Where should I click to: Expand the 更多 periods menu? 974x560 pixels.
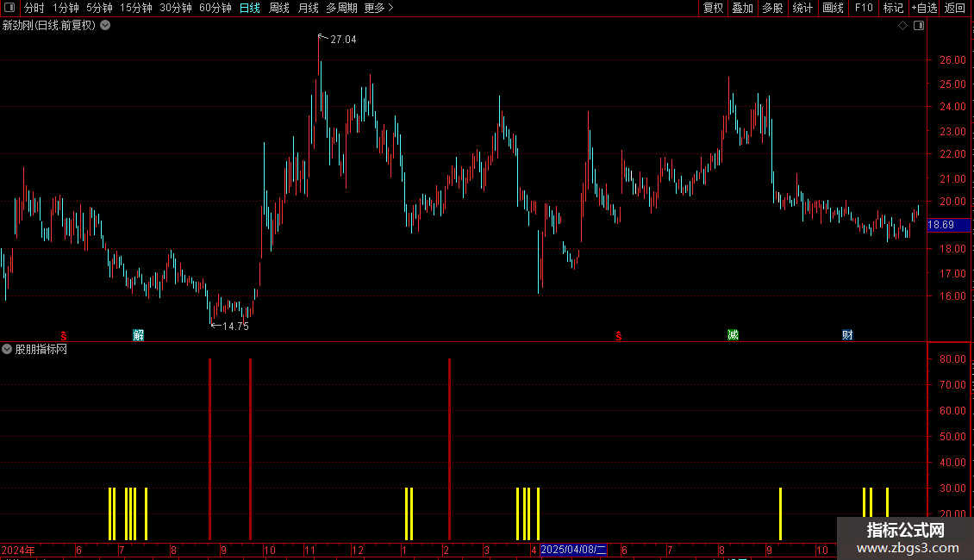coord(378,8)
